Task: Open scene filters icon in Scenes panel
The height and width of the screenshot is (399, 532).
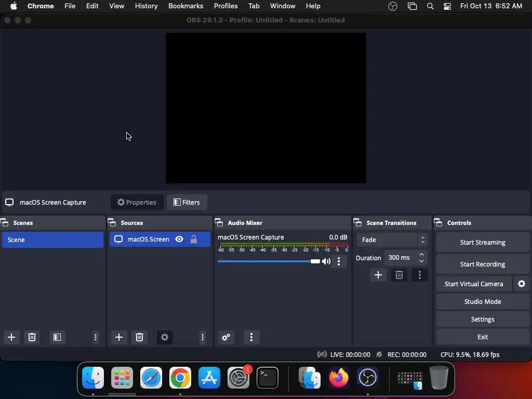Action: (x=57, y=337)
